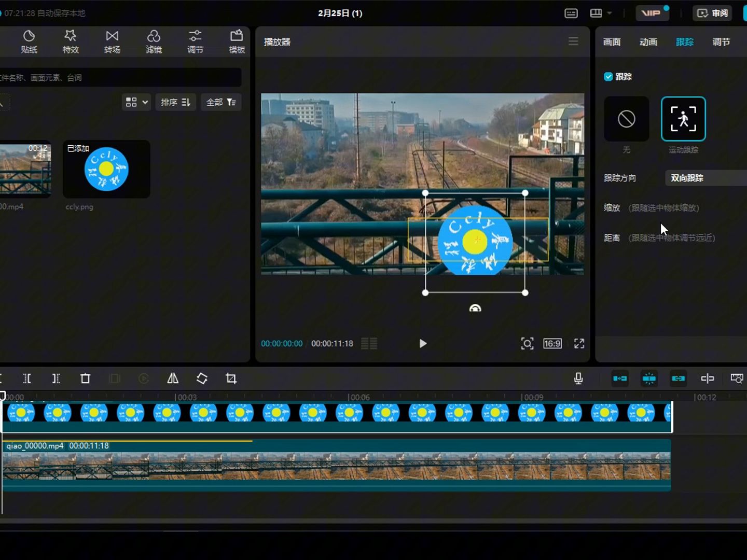Select the sticker clip on upper timeline track
747x560 pixels.
pos(337,417)
